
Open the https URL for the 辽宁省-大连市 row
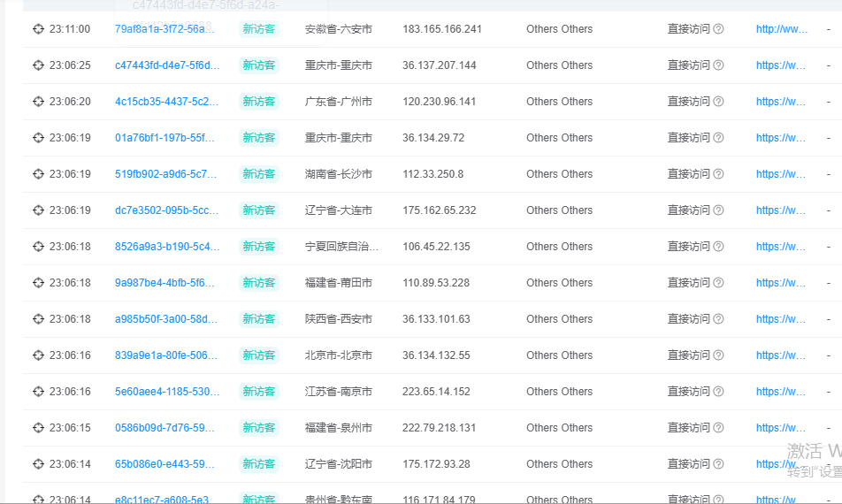click(780, 210)
